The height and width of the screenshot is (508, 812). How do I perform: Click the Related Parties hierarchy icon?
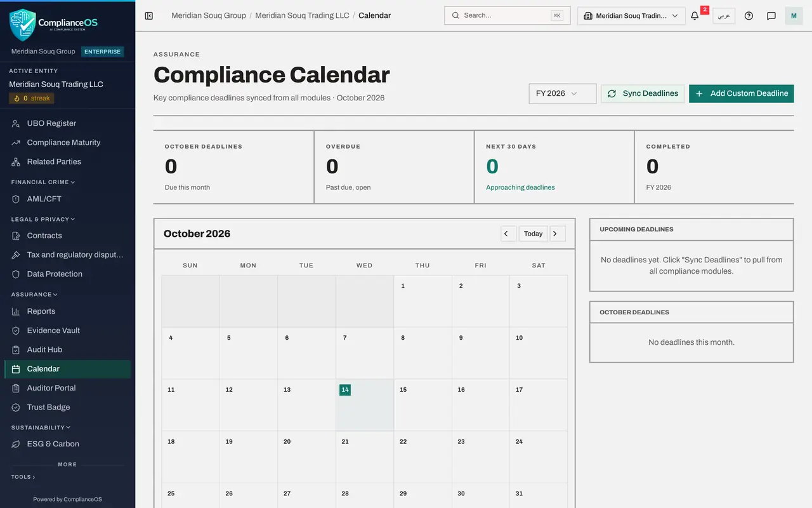[x=16, y=161]
